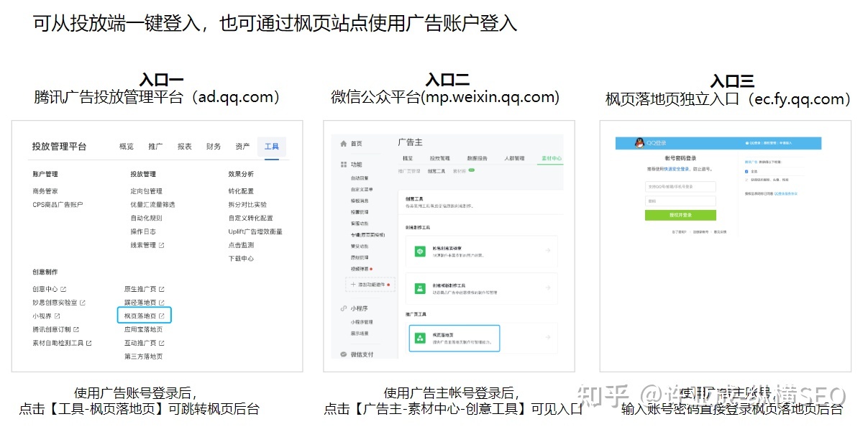Open 自定义转化配置

click(251, 218)
